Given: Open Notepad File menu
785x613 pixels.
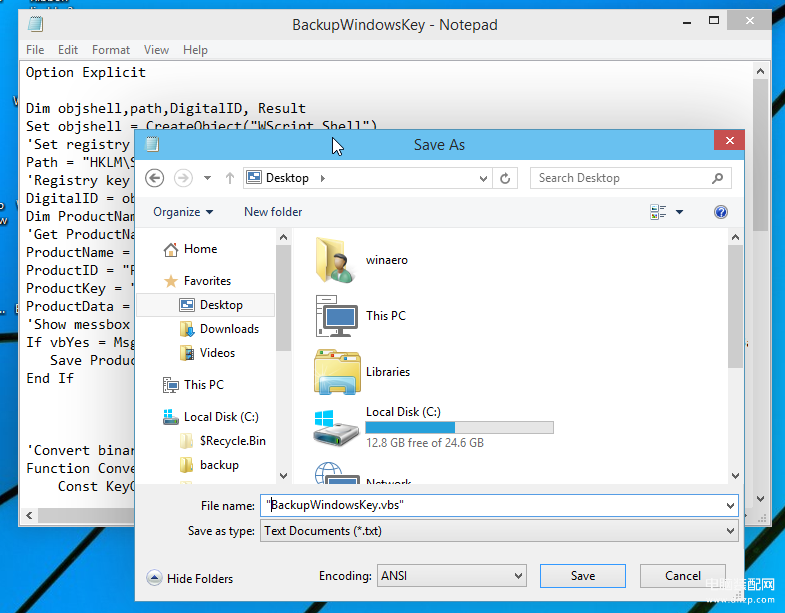Looking at the screenshot, I should 35,50.
